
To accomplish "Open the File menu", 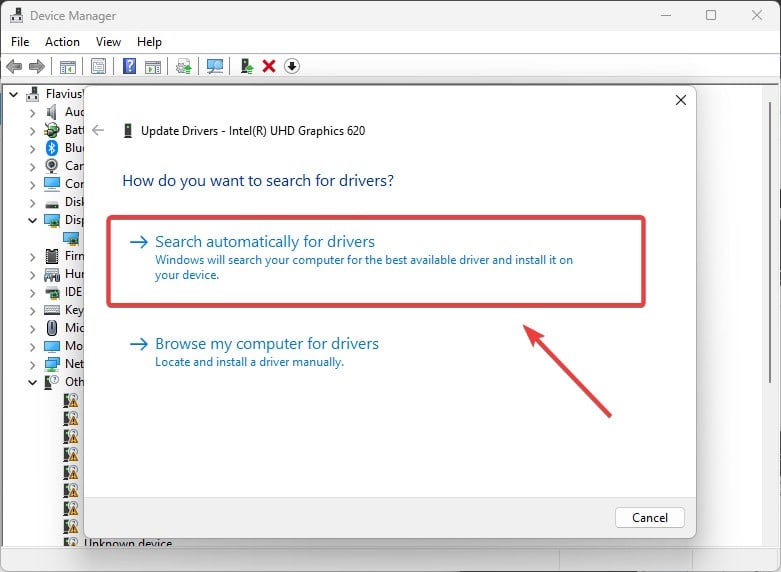I will click(x=20, y=42).
